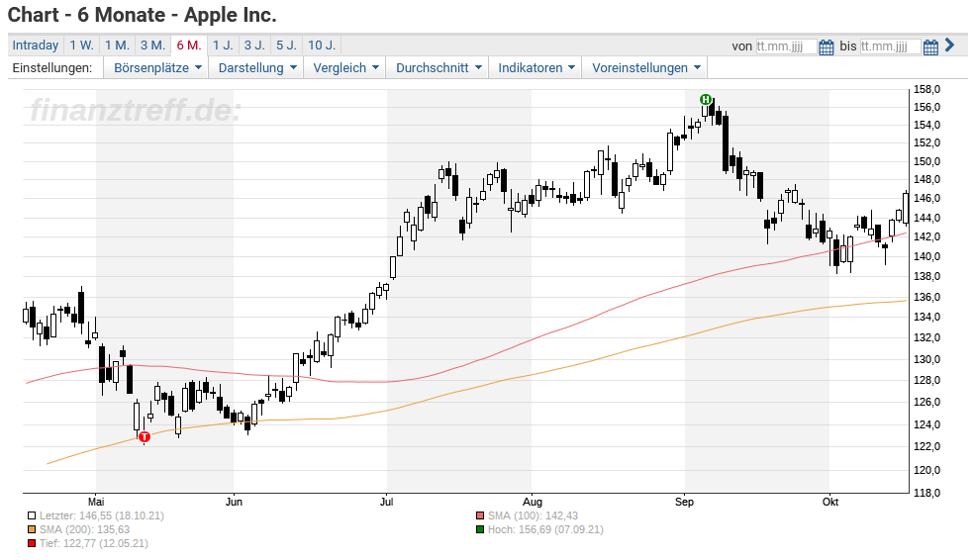The height and width of the screenshot is (560, 974).
Task: Open the Voreinstellungen dropdown
Action: click(x=646, y=67)
